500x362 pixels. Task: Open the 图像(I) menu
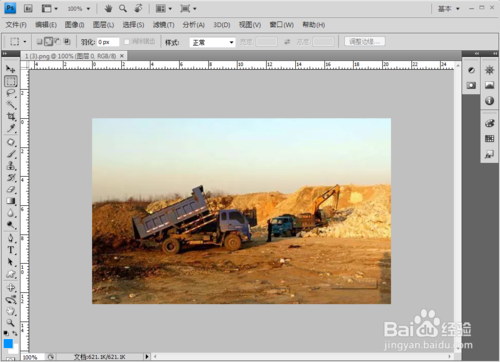tap(74, 25)
